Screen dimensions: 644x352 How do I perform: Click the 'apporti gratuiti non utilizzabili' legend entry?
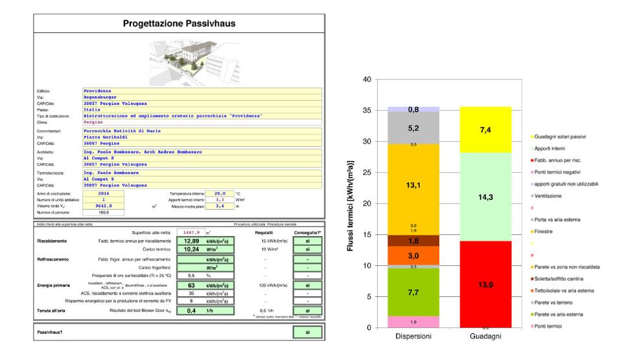pos(564,184)
